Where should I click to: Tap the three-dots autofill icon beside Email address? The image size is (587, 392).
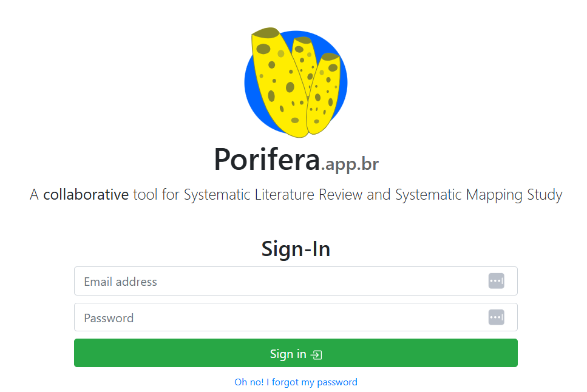(496, 280)
